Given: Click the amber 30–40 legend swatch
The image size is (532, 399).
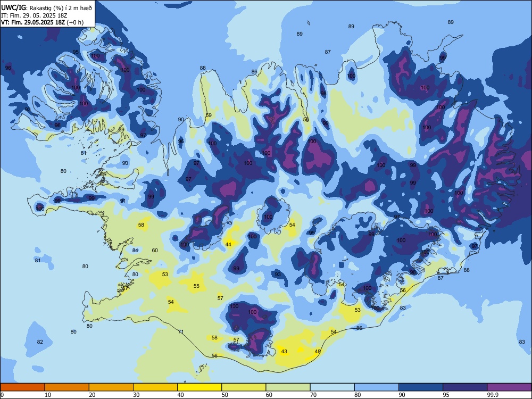Looking at the screenshot, I should pyautogui.click(x=155, y=387).
